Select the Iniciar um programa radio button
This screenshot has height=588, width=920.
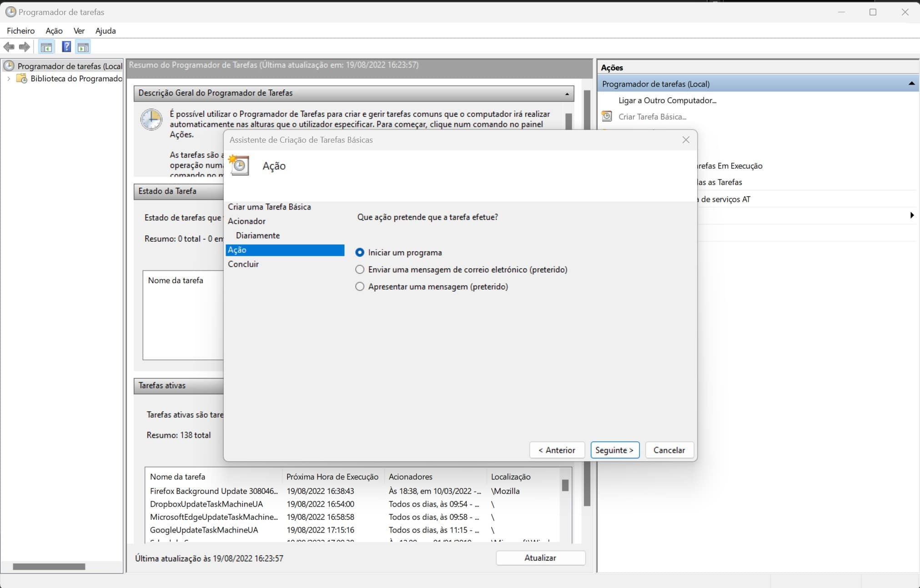(x=360, y=252)
